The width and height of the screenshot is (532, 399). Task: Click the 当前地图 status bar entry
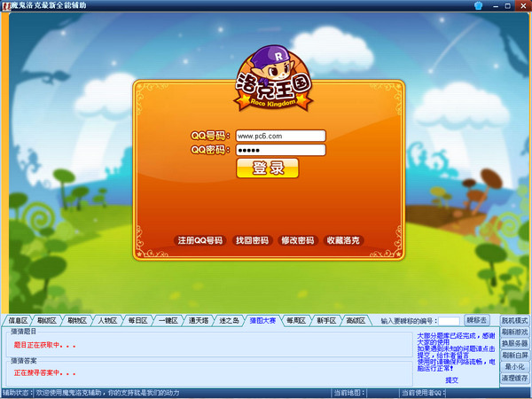coord(349,393)
